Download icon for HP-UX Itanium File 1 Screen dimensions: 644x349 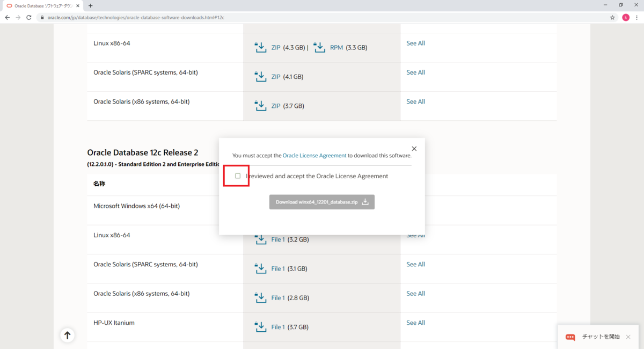tap(260, 326)
